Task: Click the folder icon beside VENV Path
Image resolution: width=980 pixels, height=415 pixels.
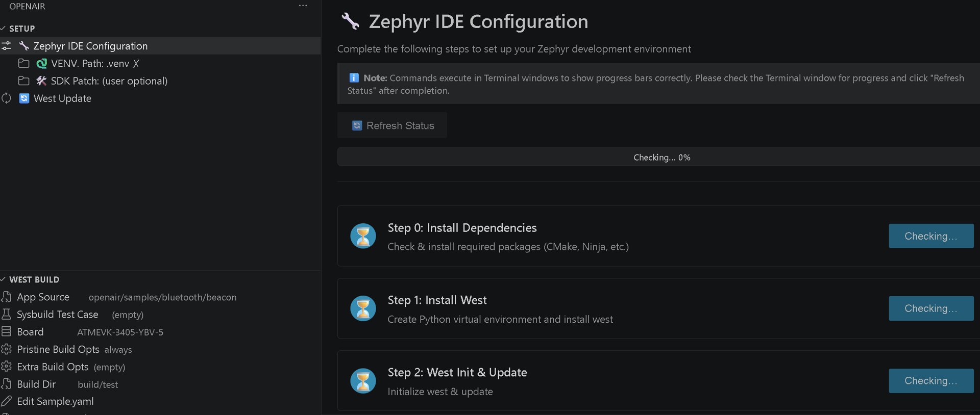Action: coord(23,64)
